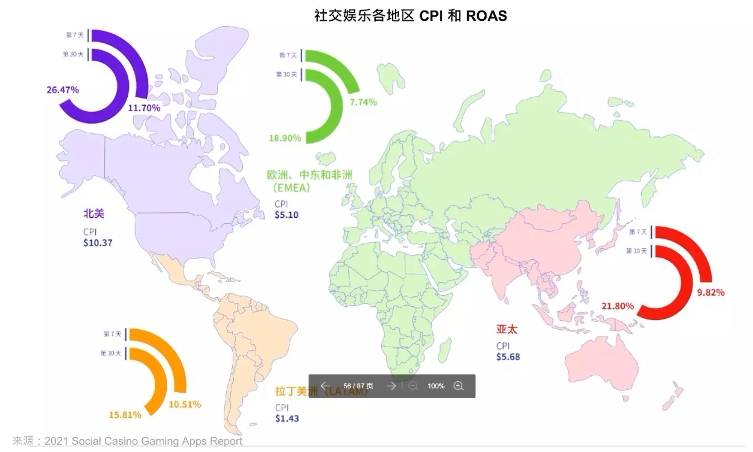Select the 15.81% orange percentage label
The width and height of the screenshot is (753, 452).
(x=125, y=415)
